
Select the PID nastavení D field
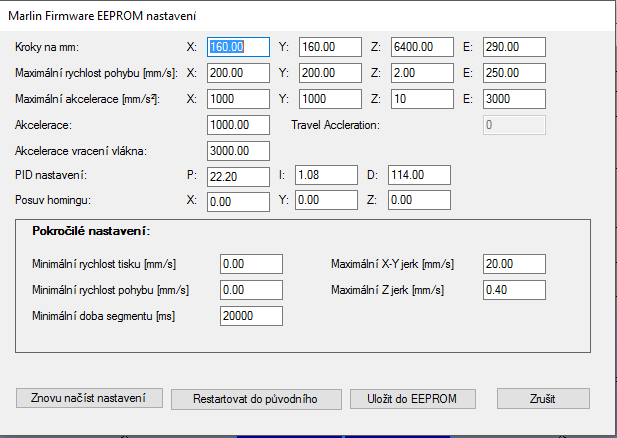419,175
